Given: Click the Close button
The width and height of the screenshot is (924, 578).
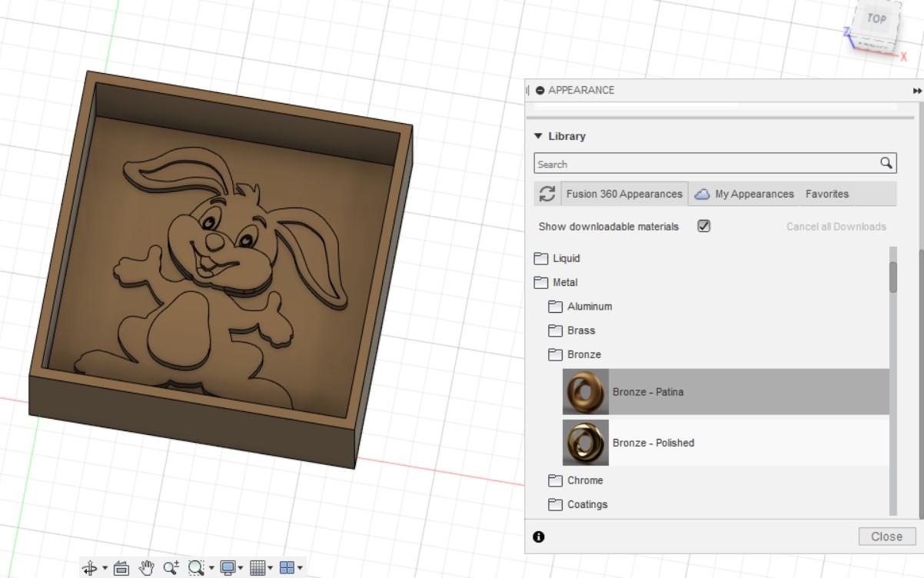Looking at the screenshot, I should (x=886, y=536).
